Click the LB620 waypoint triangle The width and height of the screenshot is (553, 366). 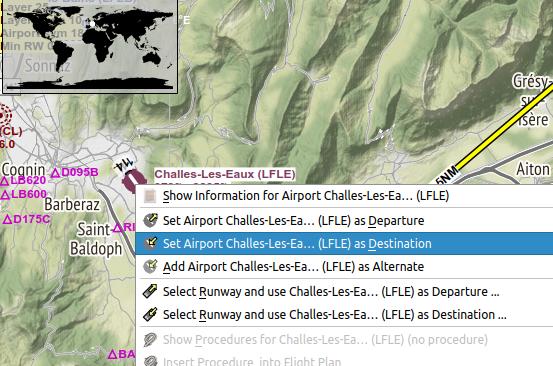[x=4, y=181]
